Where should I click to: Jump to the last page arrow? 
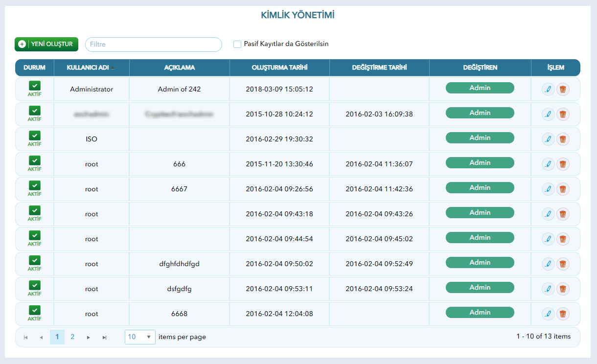coord(104,337)
